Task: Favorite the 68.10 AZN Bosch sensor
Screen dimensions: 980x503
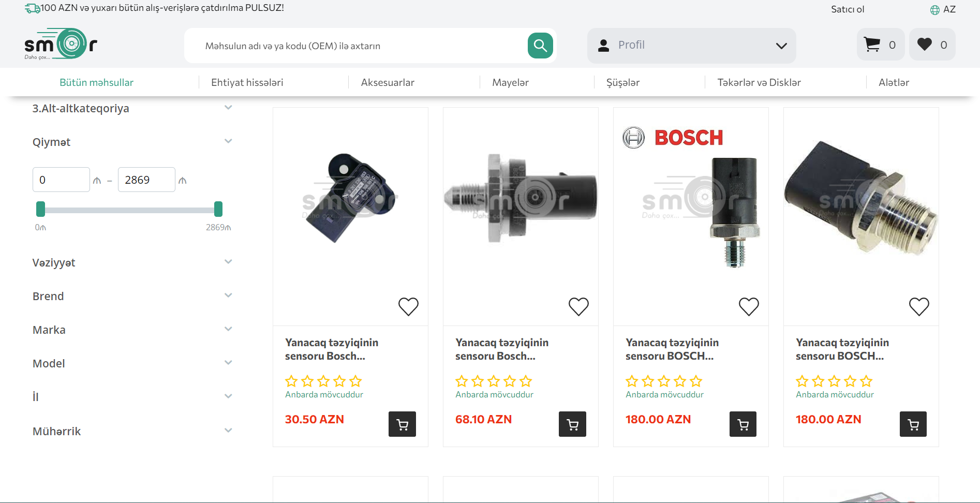Action: click(x=578, y=306)
